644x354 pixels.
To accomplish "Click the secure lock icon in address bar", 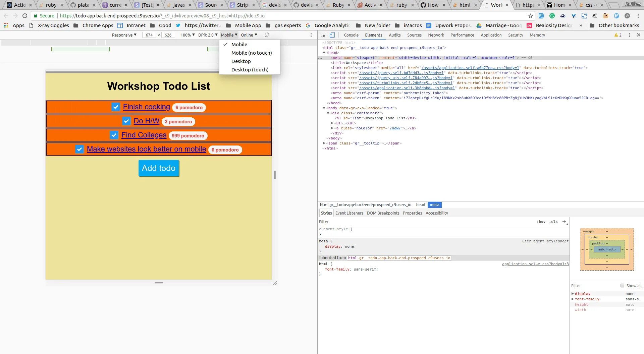I will (36, 16).
